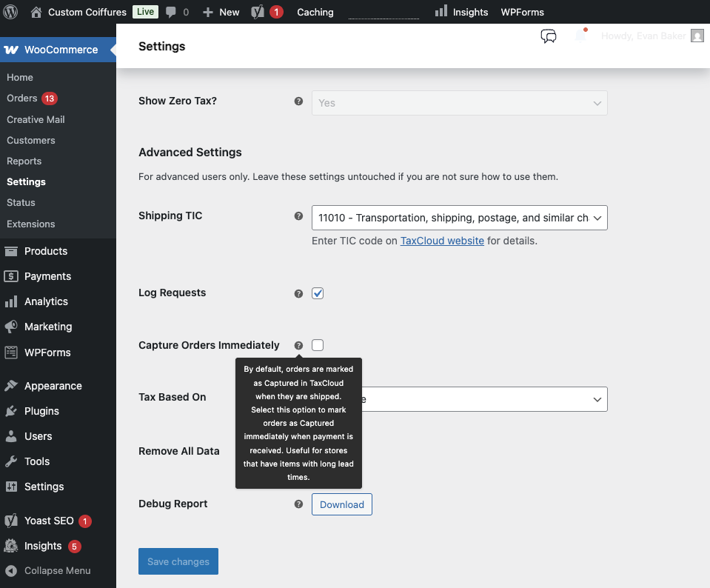Viewport: 710px width, 588px height.
Task: Click help icon for Capture Orders Immediately
Action: pyautogui.click(x=298, y=345)
